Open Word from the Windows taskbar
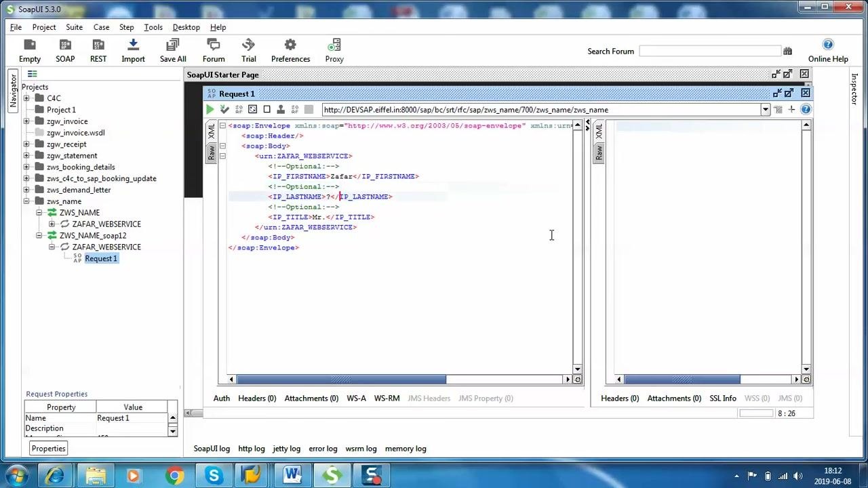Screen dimensions: 868x488 pos(292,476)
